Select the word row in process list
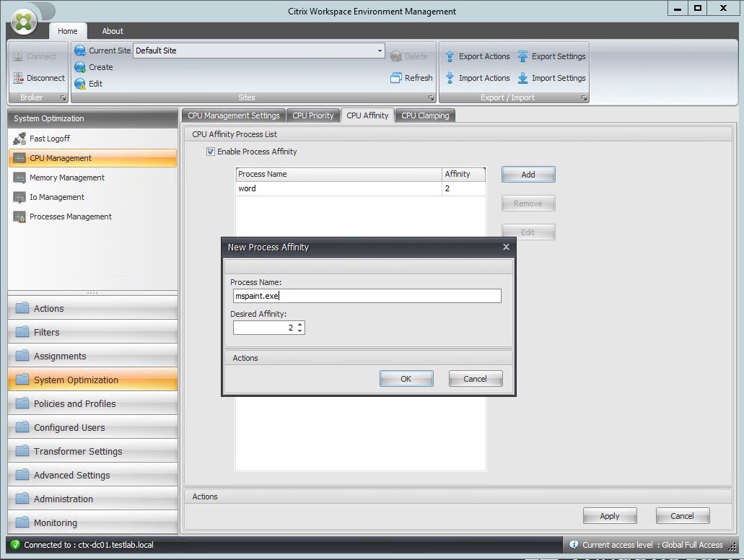744x560 pixels. pyautogui.click(x=361, y=189)
